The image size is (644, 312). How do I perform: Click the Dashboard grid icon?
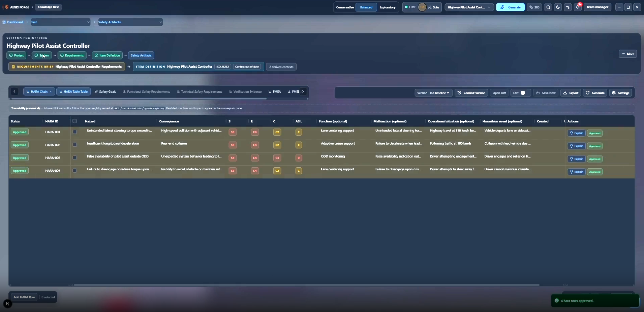coord(4,22)
